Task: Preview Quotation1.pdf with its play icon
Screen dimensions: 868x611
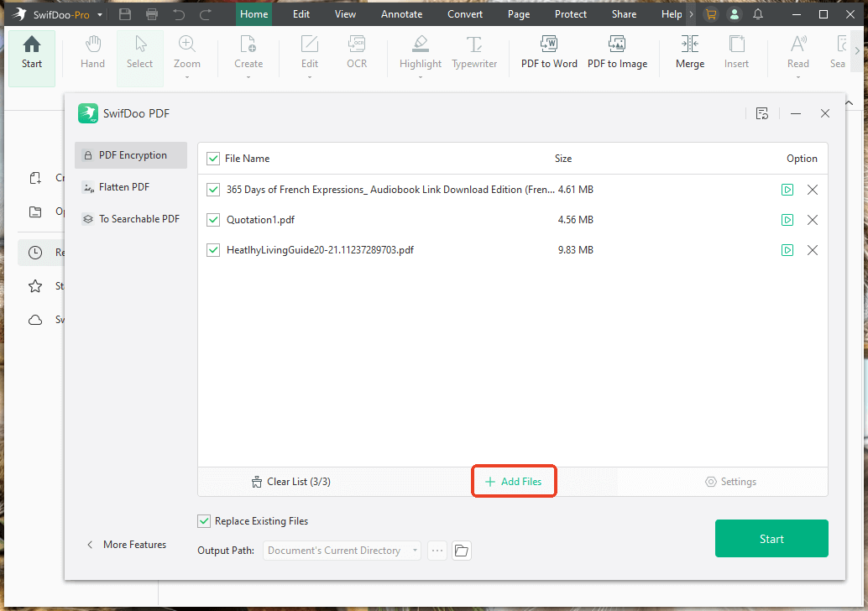Action: (787, 220)
